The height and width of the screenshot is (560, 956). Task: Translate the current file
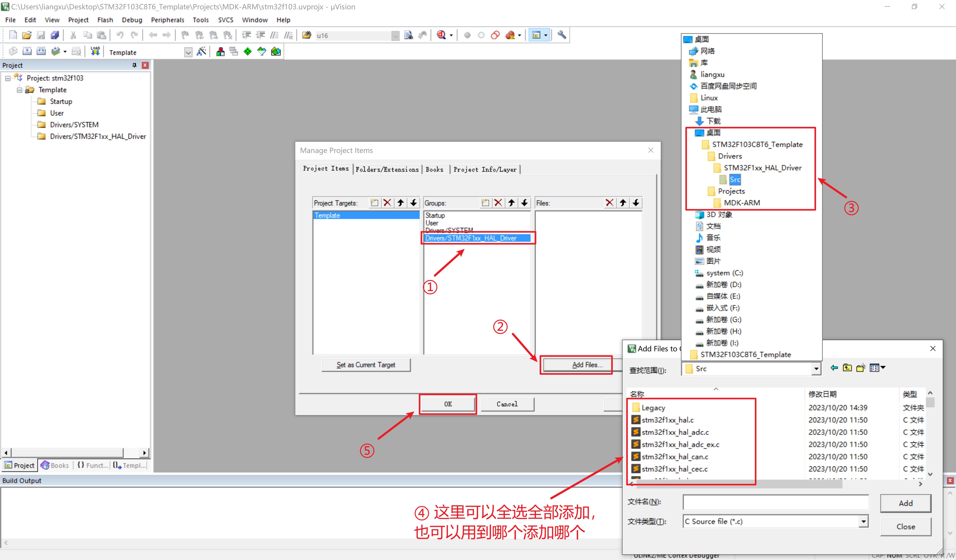(12, 51)
